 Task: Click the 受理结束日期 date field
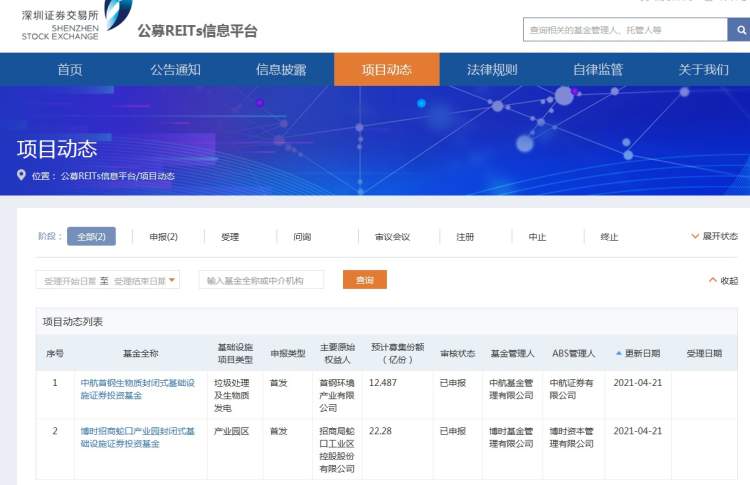(x=140, y=281)
